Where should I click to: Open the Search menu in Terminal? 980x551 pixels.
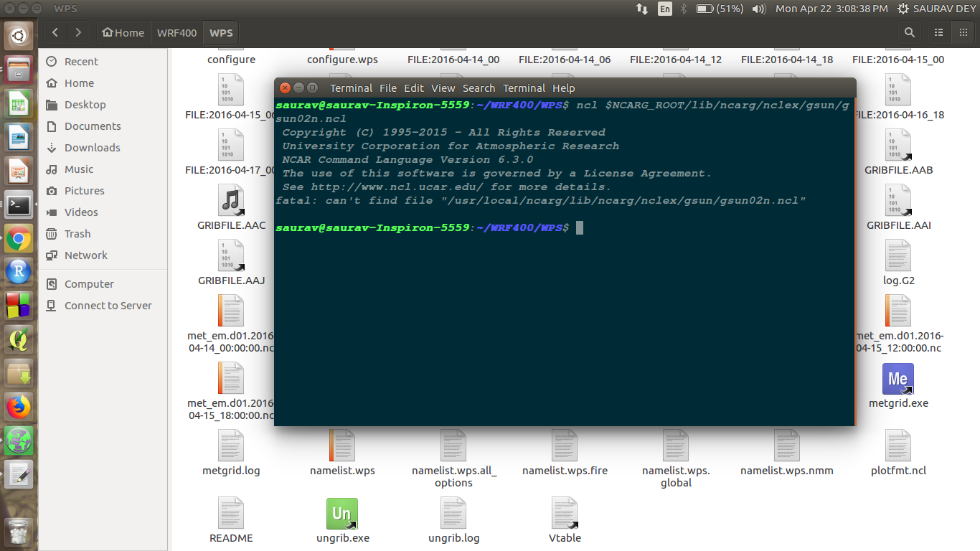pos(479,88)
